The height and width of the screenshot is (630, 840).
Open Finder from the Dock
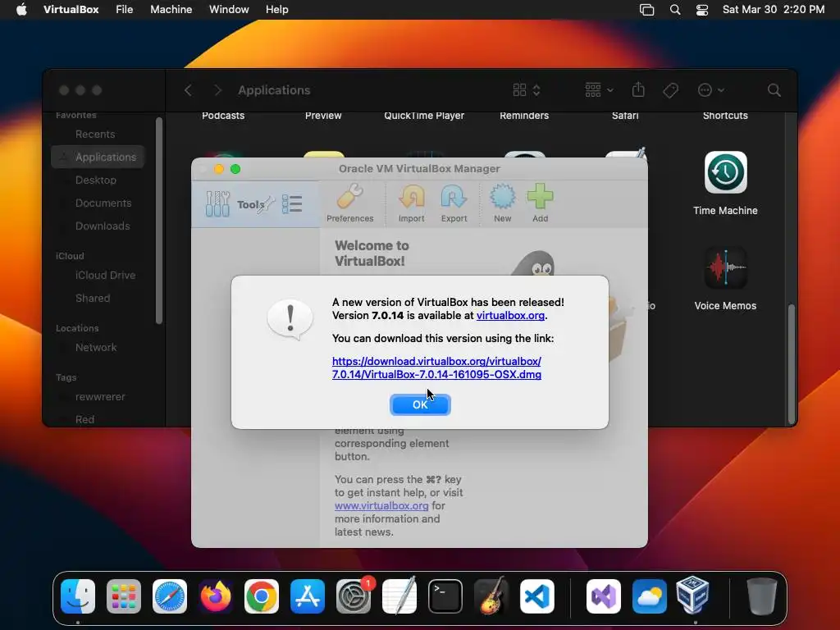click(x=78, y=596)
